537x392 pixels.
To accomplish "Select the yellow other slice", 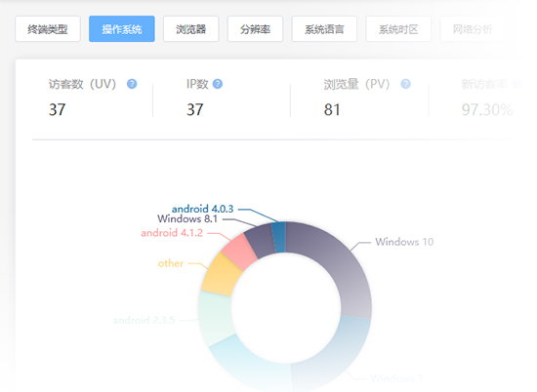I will pyautogui.click(x=222, y=274).
